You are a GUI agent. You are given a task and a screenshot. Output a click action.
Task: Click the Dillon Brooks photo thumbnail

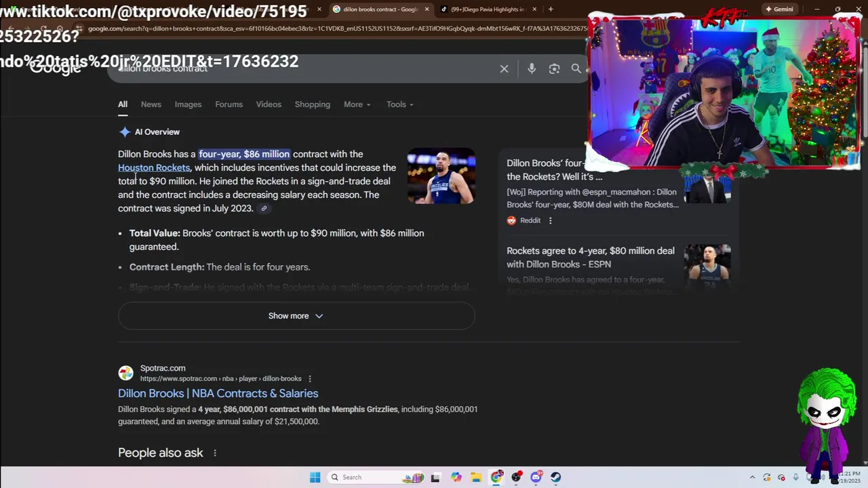click(441, 176)
